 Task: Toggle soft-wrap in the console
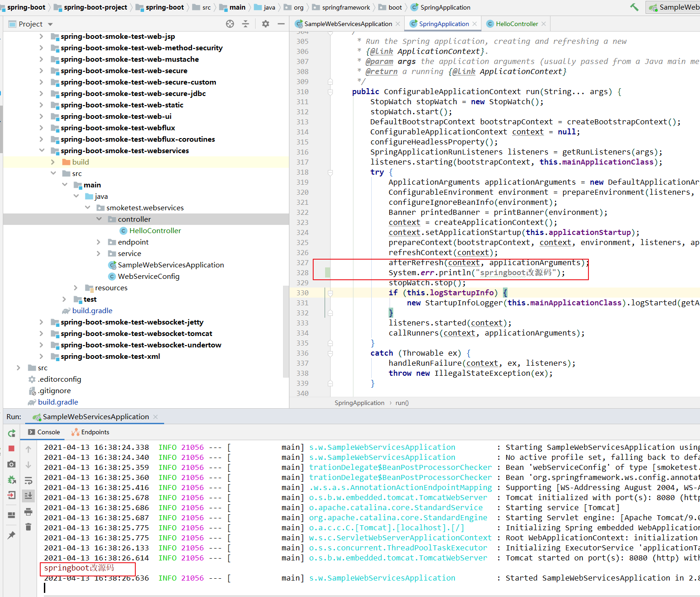tap(28, 480)
